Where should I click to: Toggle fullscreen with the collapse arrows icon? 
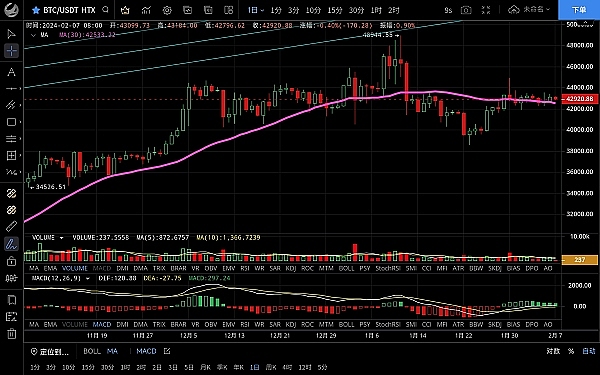(486, 10)
